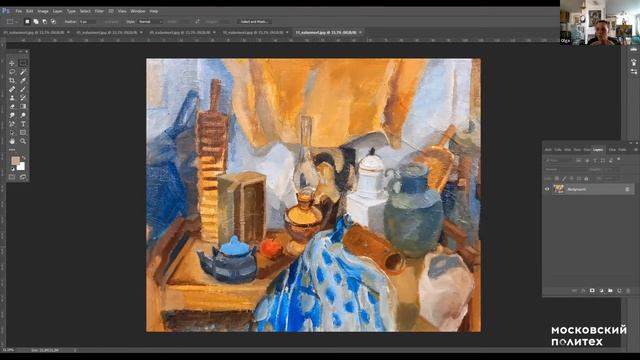This screenshot has height=360, width=640.
Task: Open the layer filter type dropdown
Action: point(558,160)
